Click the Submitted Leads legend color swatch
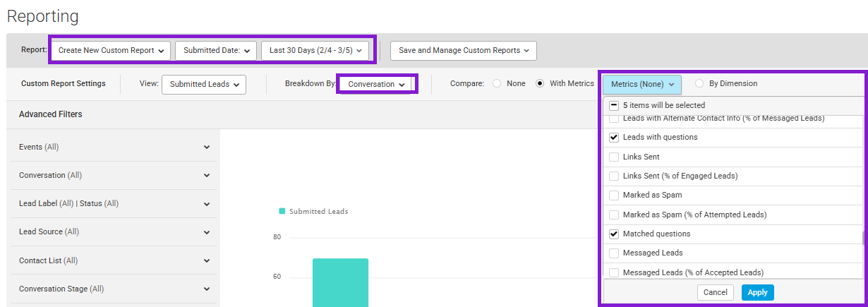This screenshot has width=868, height=307. click(282, 211)
